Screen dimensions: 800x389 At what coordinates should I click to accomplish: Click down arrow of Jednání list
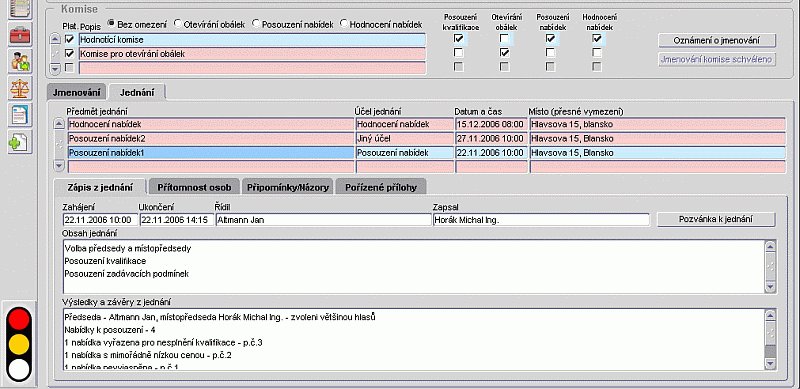click(x=60, y=166)
